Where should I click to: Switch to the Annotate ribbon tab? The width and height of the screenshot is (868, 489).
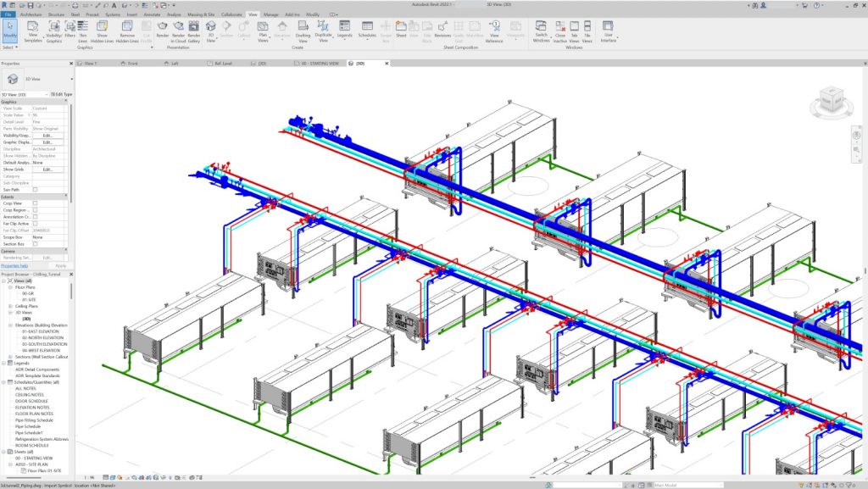tap(152, 14)
